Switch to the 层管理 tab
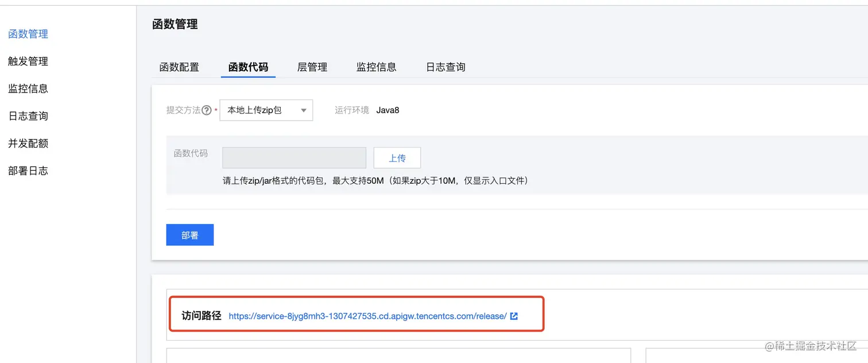This screenshot has height=363, width=868. (312, 67)
